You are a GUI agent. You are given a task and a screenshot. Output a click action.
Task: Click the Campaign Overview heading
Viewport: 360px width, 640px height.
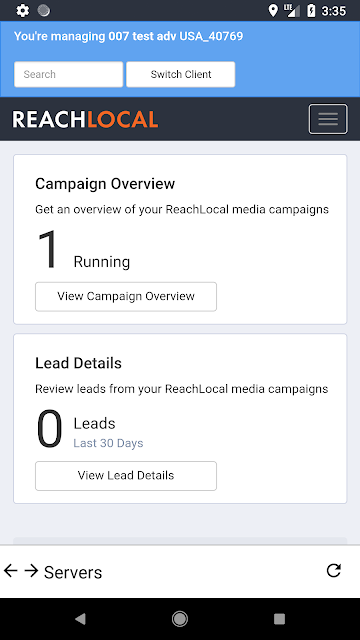click(x=105, y=184)
